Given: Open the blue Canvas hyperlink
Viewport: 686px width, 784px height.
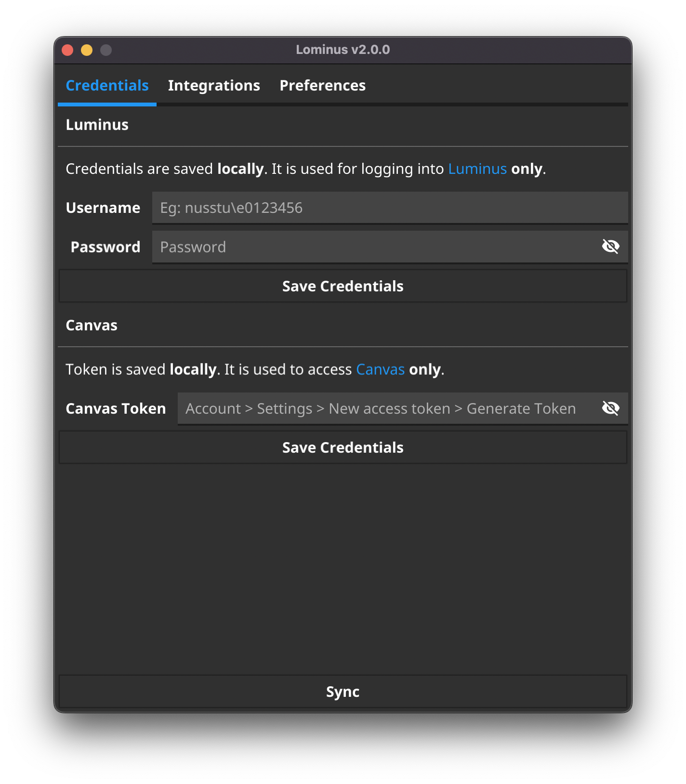Looking at the screenshot, I should (x=380, y=369).
